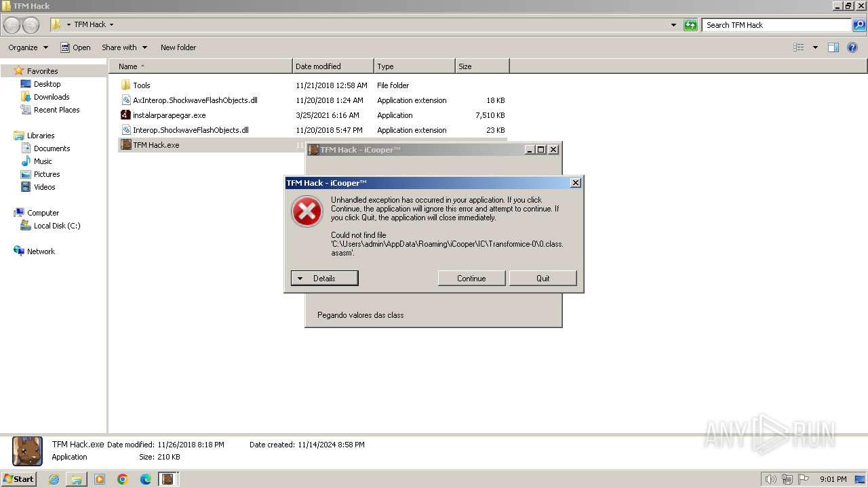Open the media player taskbar icon
The image size is (868, 488).
click(x=100, y=479)
